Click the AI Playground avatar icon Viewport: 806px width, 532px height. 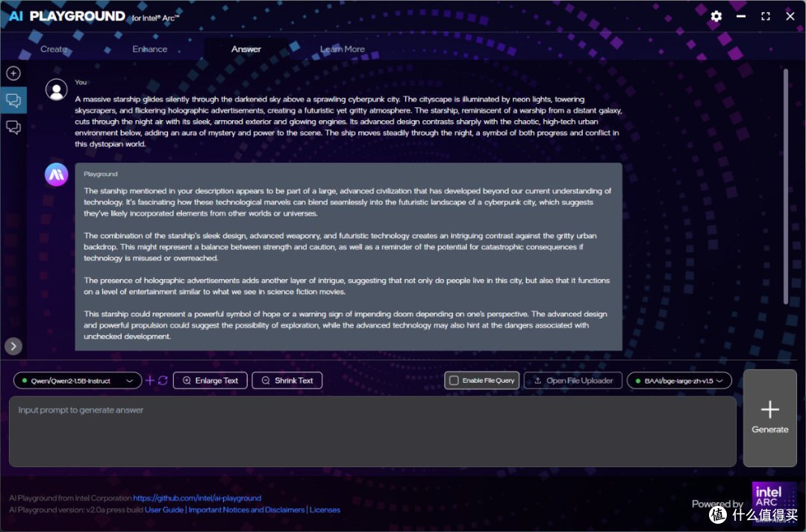57,175
